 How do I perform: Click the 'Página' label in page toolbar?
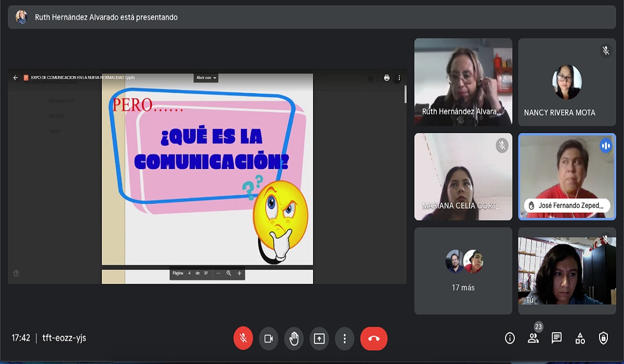point(178,273)
